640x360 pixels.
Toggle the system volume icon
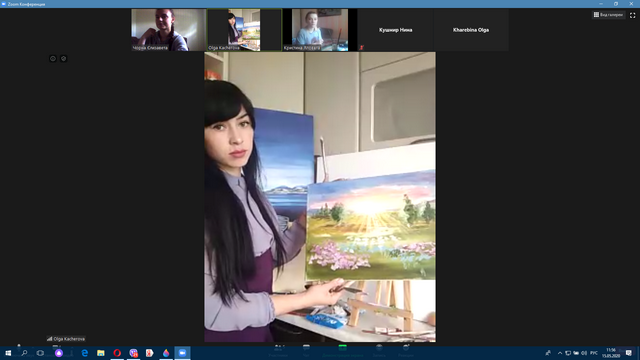pos(584,353)
